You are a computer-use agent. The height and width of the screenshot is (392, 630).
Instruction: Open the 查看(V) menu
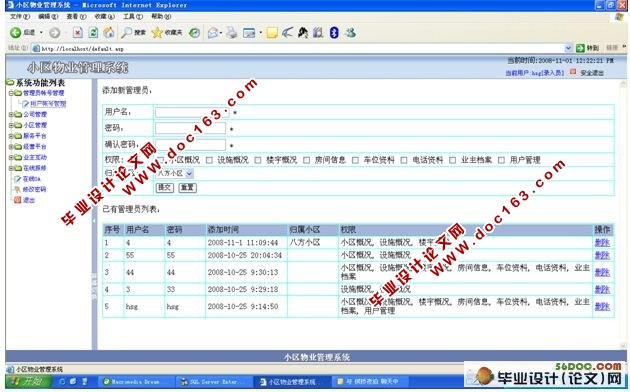tap(76, 16)
